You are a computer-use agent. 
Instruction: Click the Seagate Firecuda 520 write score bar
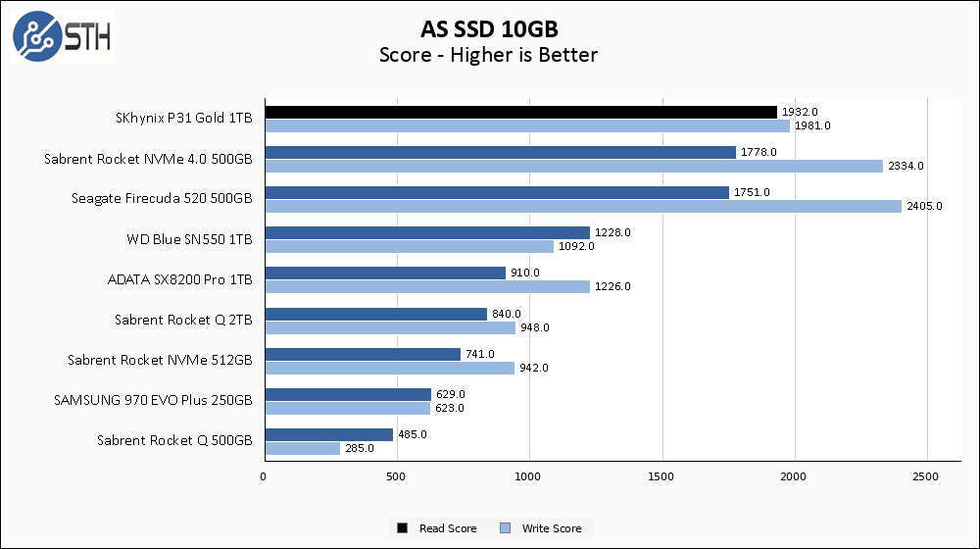(x=584, y=206)
